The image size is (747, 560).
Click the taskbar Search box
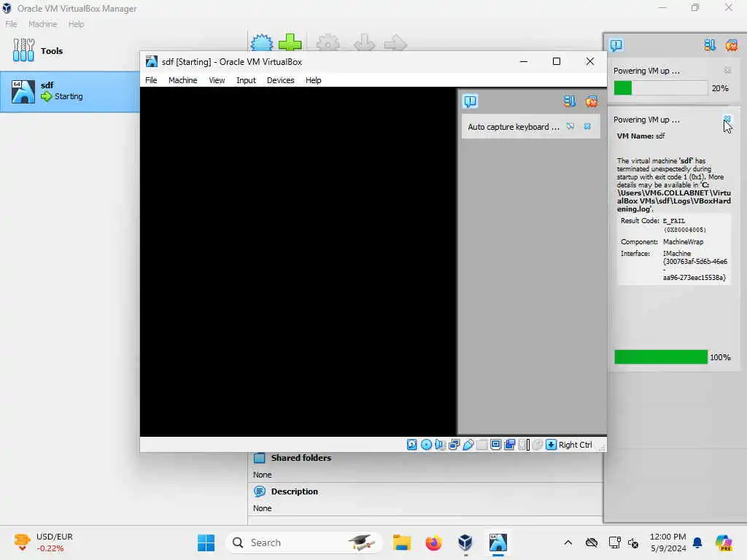304,542
